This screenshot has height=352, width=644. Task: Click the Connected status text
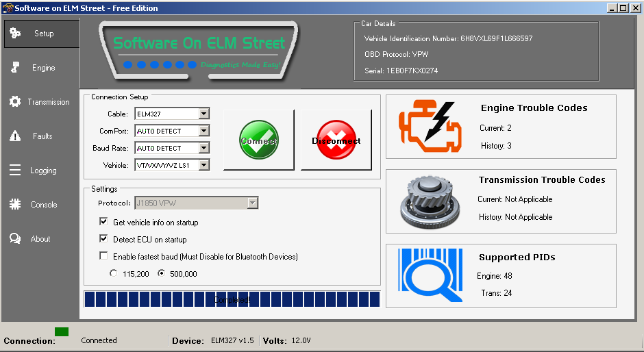(99, 340)
